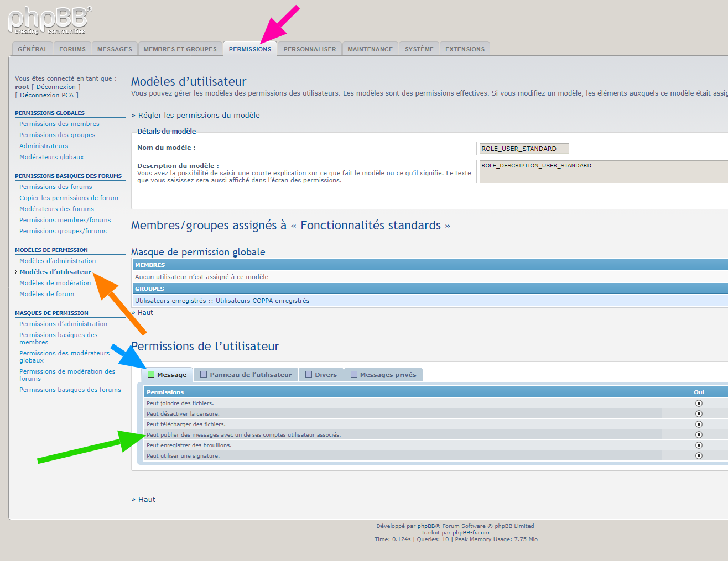
Task: Click the Déconnexion link
Action: click(x=56, y=87)
